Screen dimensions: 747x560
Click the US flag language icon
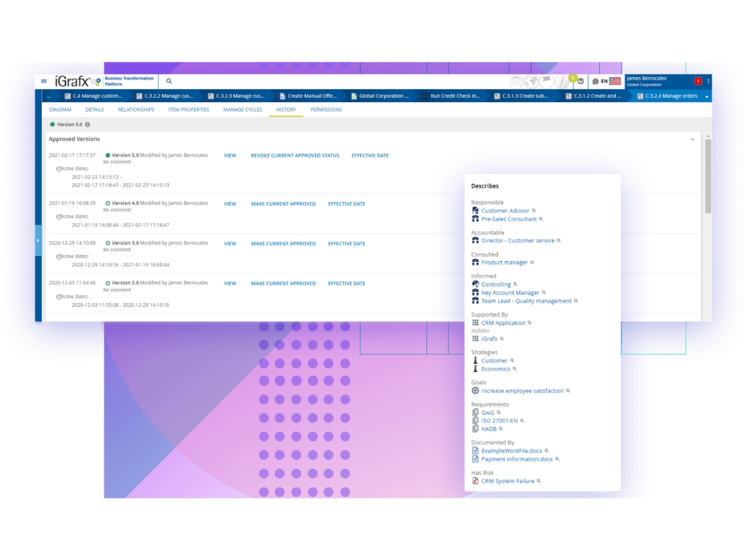(x=615, y=81)
